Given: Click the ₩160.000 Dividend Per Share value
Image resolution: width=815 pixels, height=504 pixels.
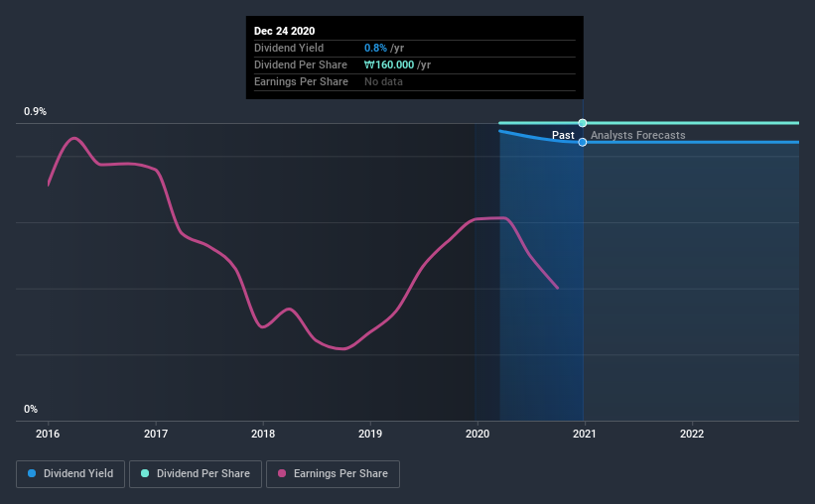Looking at the screenshot, I should [x=389, y=64].
